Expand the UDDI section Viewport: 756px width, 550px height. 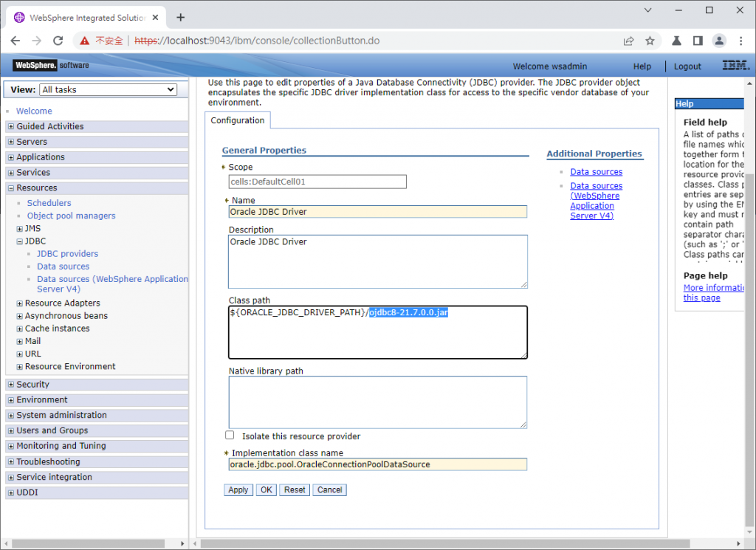pos(11,492)
